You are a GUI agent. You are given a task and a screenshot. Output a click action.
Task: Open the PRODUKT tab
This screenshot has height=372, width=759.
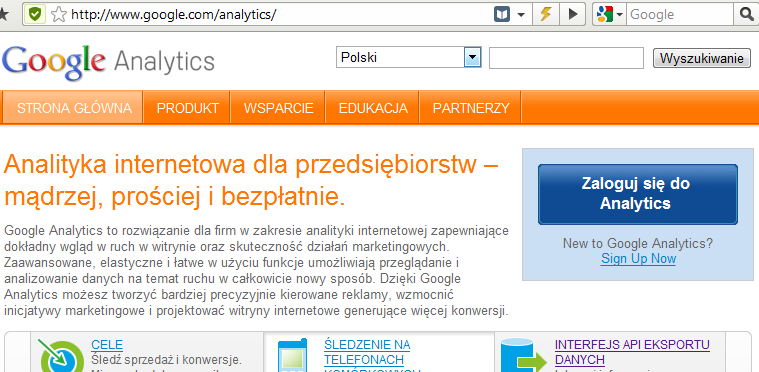click(x=187, y=107)
